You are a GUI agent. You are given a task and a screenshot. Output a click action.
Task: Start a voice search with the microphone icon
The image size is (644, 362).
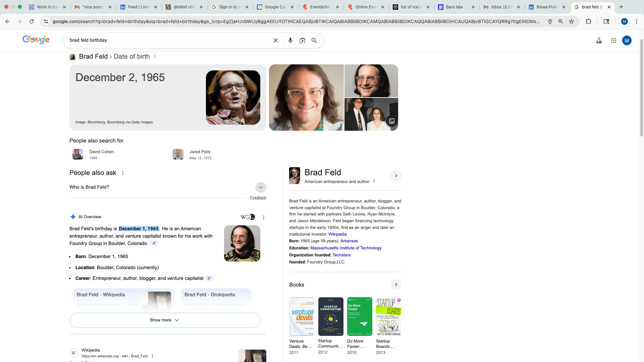pyautogui.click(x=290, y=40)
